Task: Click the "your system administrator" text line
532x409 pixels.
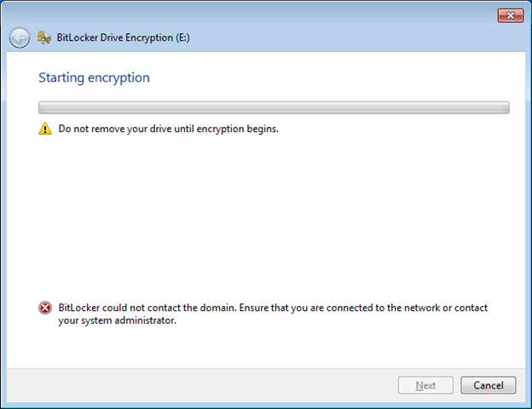Action: coord(117,321)
